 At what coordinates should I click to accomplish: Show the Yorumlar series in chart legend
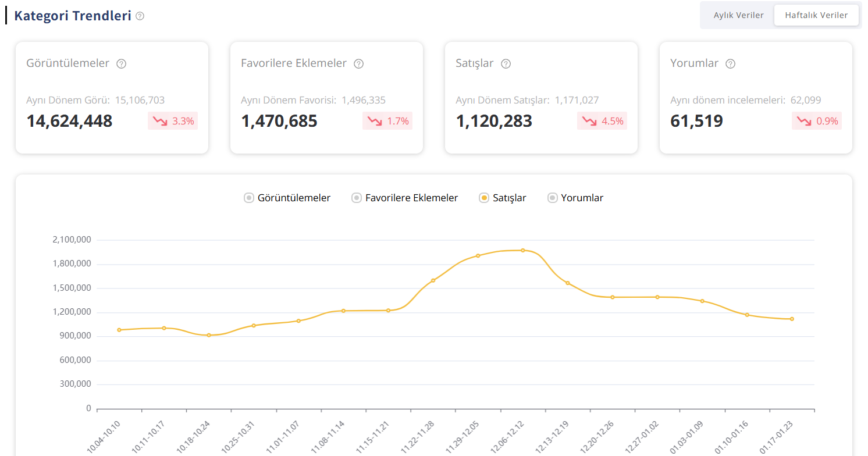pyautogui.click(x=575, y=198)
